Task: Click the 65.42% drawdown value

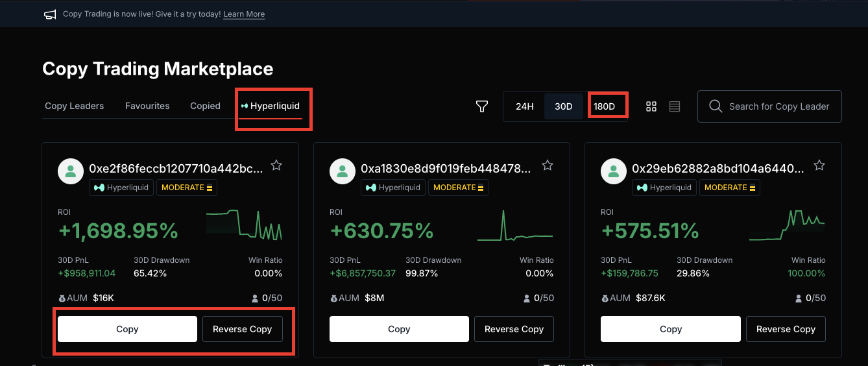Action: click(x=151, y=273)
